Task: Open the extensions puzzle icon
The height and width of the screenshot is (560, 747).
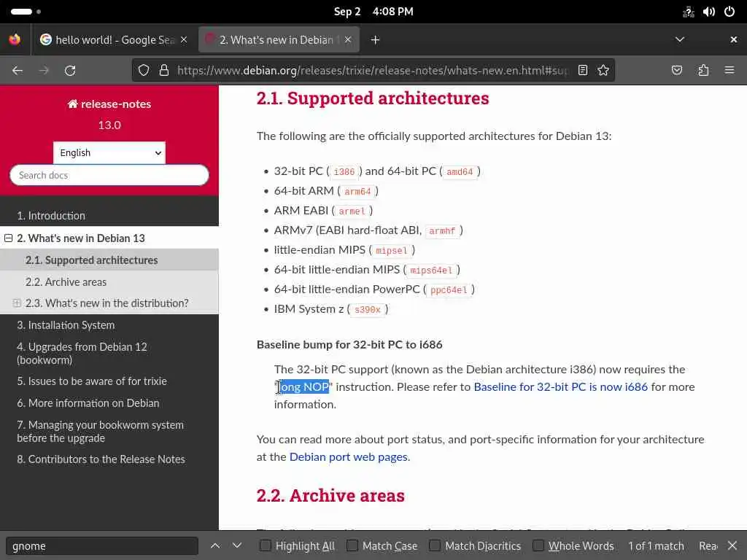Action: click(703, 71)
